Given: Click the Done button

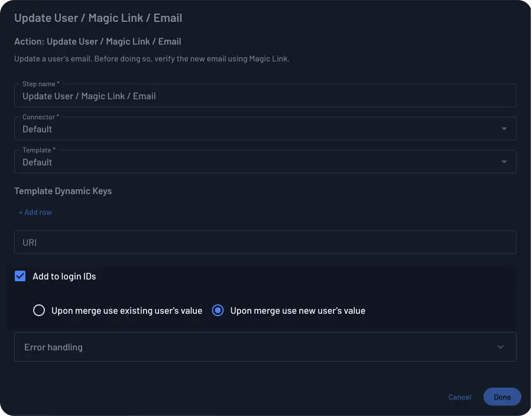Looking at the screenshot, I should click(x=502, y=396).
